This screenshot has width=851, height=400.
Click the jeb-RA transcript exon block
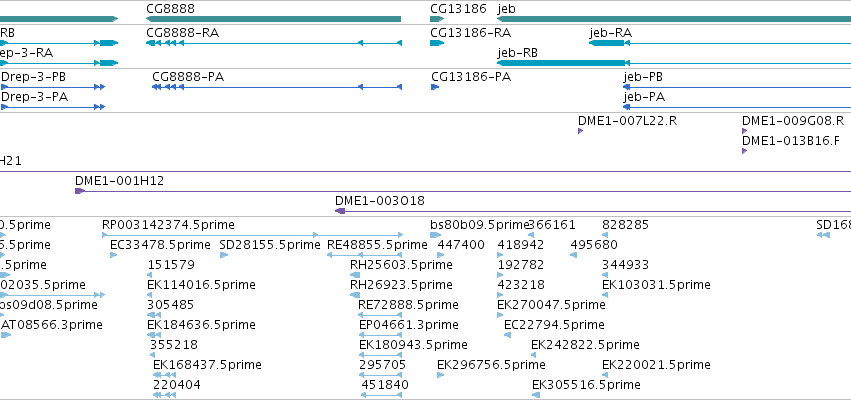606,43
